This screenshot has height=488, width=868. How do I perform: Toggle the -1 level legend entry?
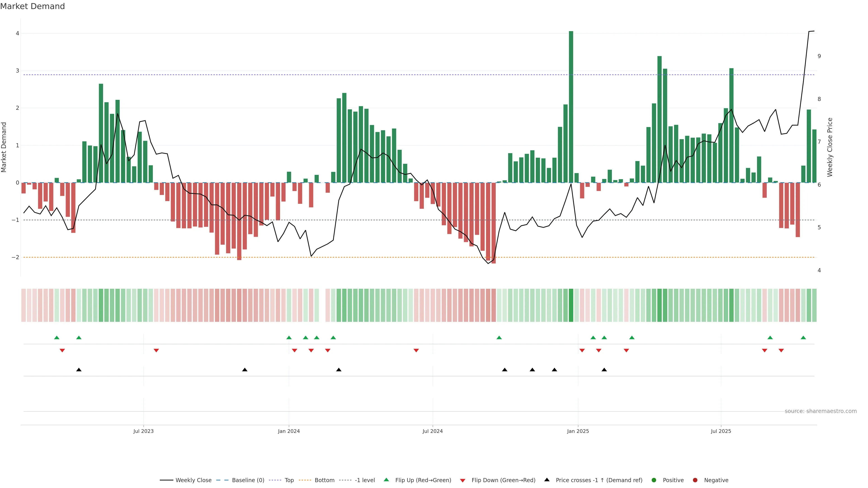pyautogui.click(x=365, y=480)
